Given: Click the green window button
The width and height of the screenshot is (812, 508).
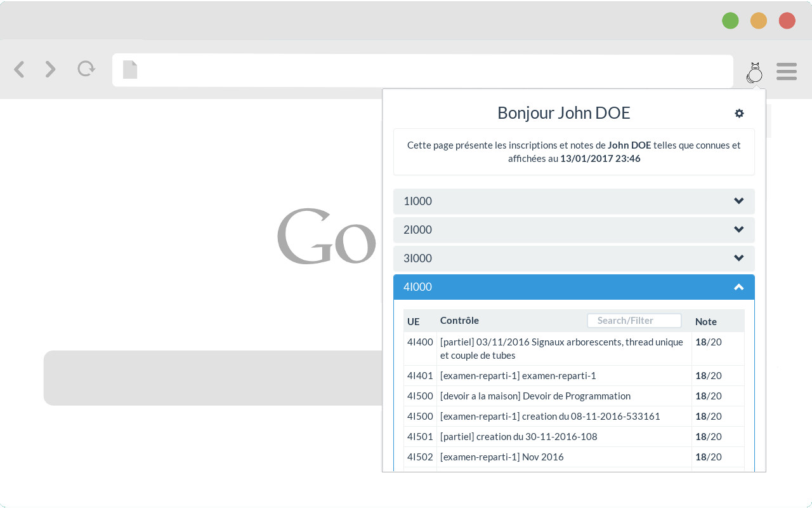Looking at the screenshot, I should click(x=730, y=21).
